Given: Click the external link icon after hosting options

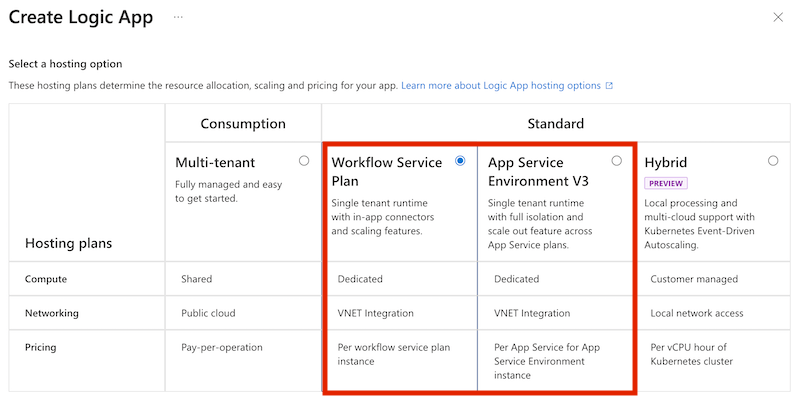Looking at the screenshot, I should pyautogui.click(x=609, y=86).
